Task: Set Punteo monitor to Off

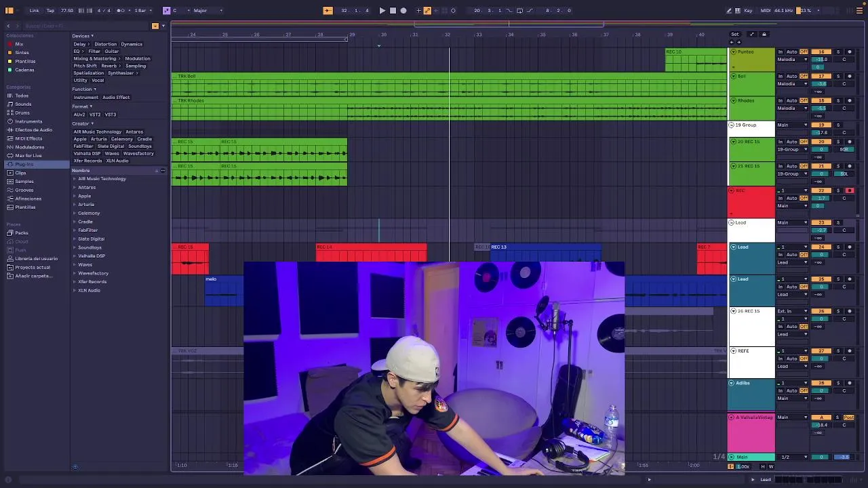Action: tap(804, 52)
